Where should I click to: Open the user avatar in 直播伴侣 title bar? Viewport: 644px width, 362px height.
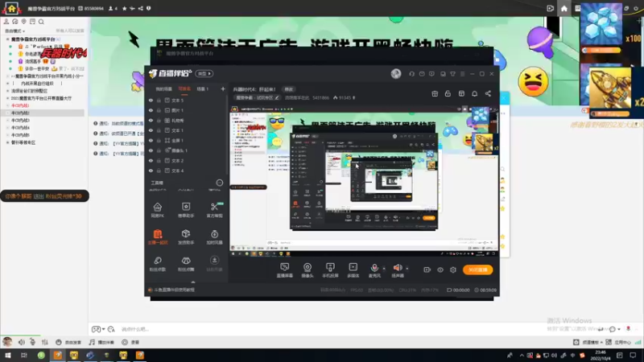point(396,73)
